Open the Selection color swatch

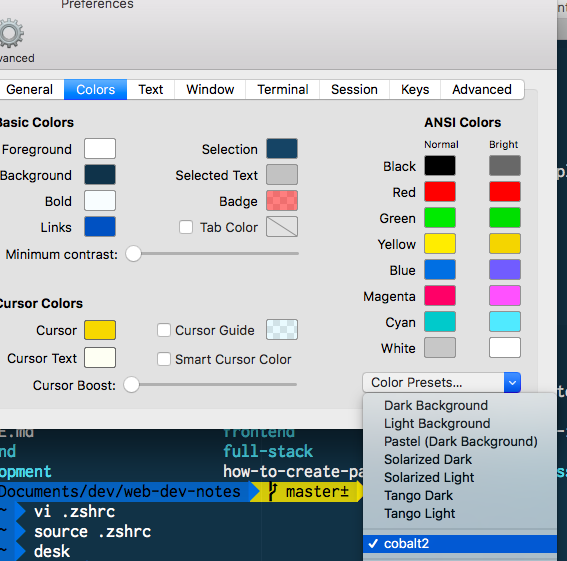[282, 148]
